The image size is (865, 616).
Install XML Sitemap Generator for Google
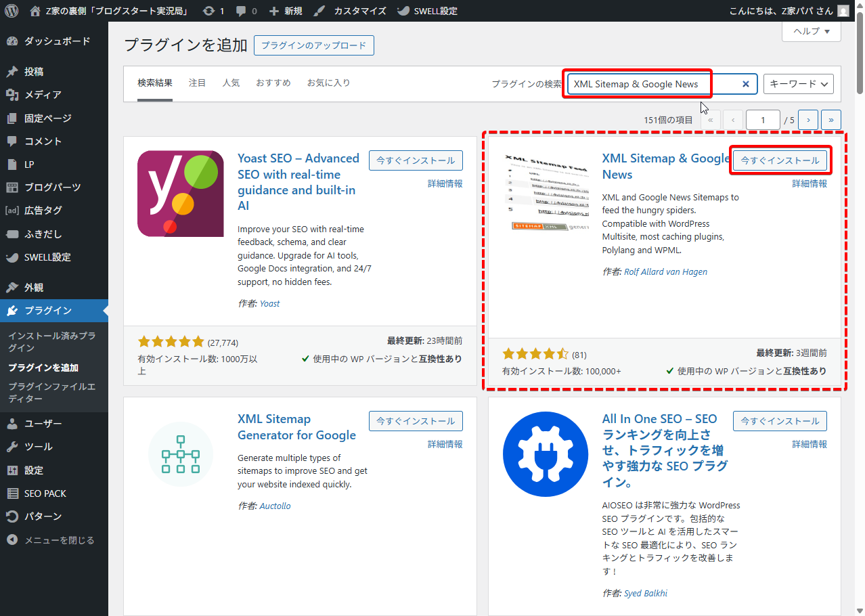point(416,421)
